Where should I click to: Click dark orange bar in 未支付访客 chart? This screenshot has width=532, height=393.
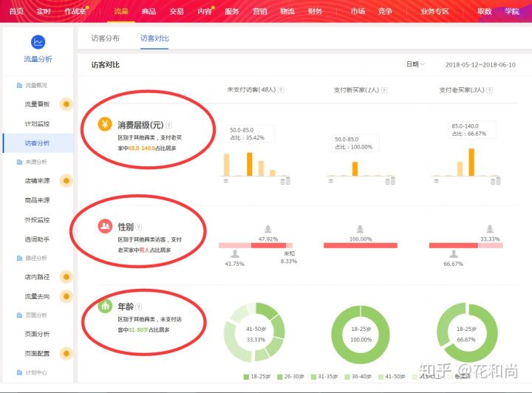(250, 164)
